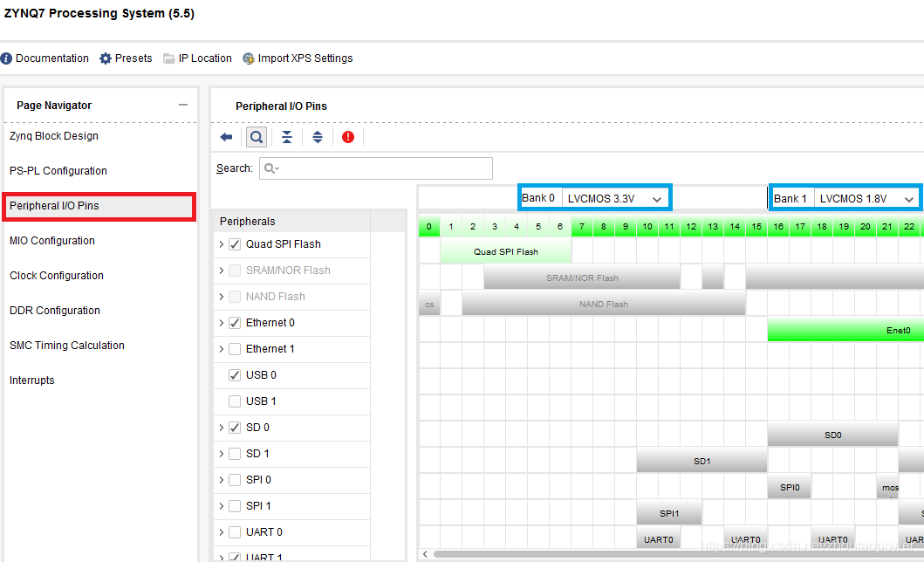
Task: Expand UART 0 tree row
Action: (222, 532)
